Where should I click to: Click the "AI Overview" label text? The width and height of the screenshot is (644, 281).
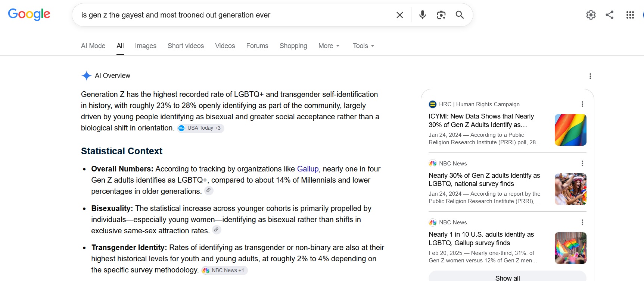[112, 76]
